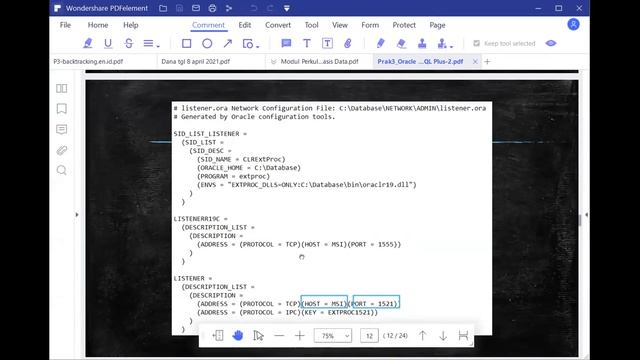Open the page thumbnails panel
The height and width of the screenshot is (360, 640).
point(62,88)
